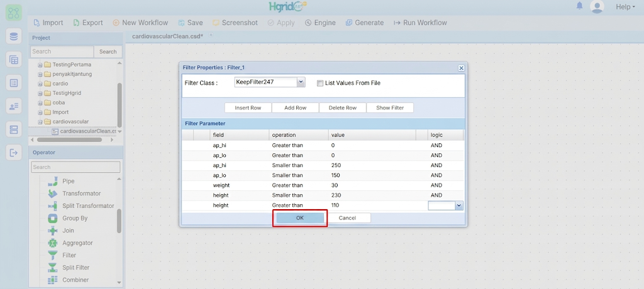
Task: Open the Help menu
Action: point(625,6)
